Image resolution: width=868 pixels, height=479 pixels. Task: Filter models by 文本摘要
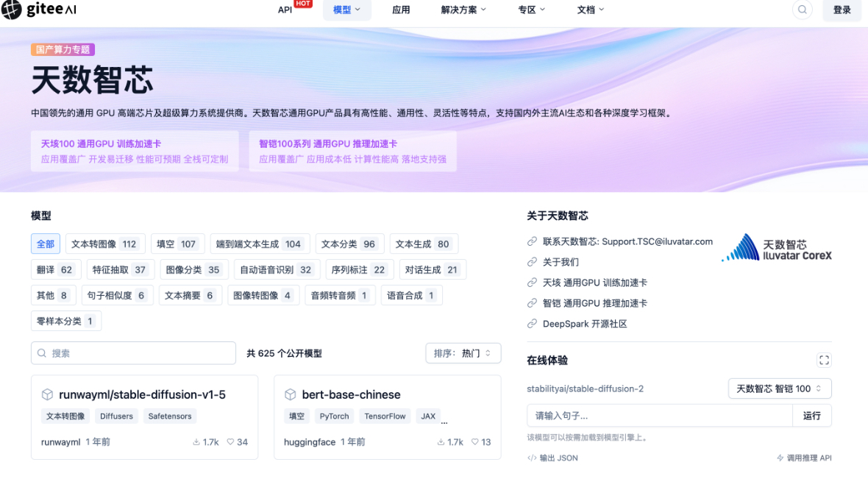point(190,295)
